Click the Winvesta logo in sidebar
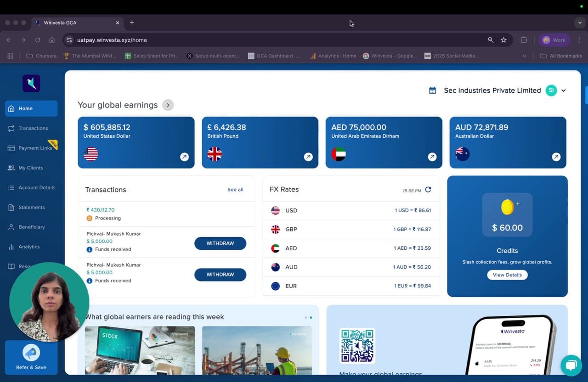This screenshot has height=382, width=588. point(31,83)
